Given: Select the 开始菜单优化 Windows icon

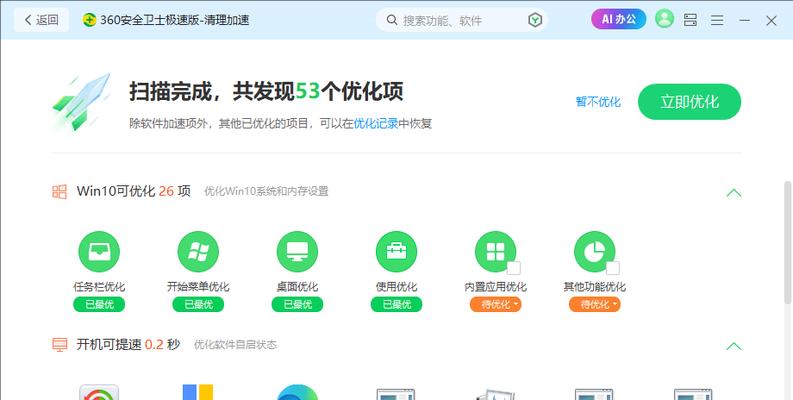Looking at the screenshot, I should pos(198,252).
